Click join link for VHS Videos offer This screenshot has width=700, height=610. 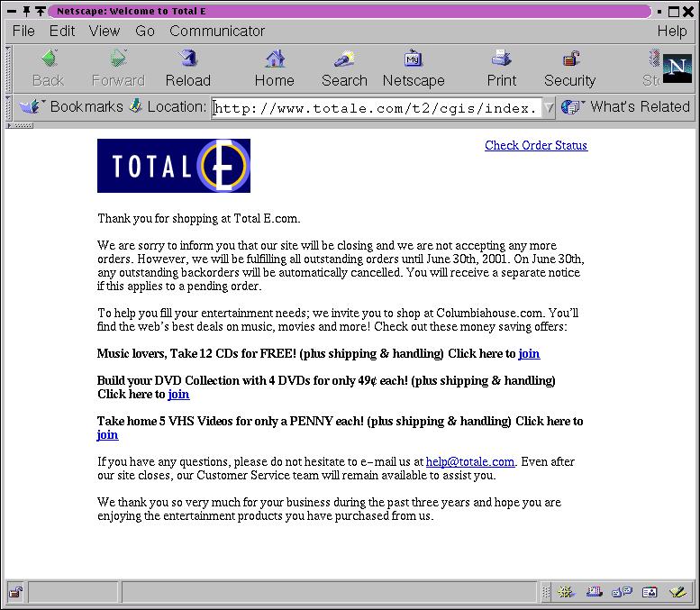pos(107,435)
